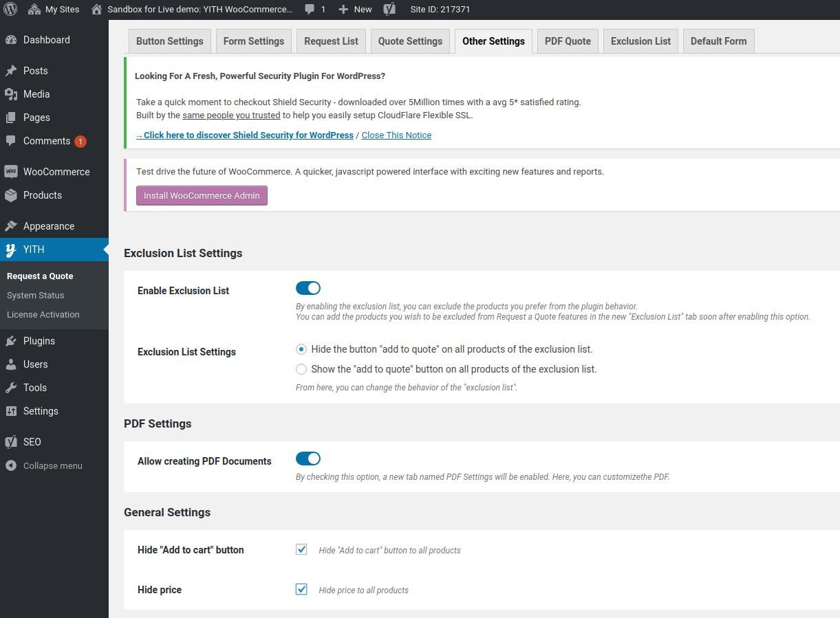Click the plus New icon in admin bar
840x618 pixels.
343,10
